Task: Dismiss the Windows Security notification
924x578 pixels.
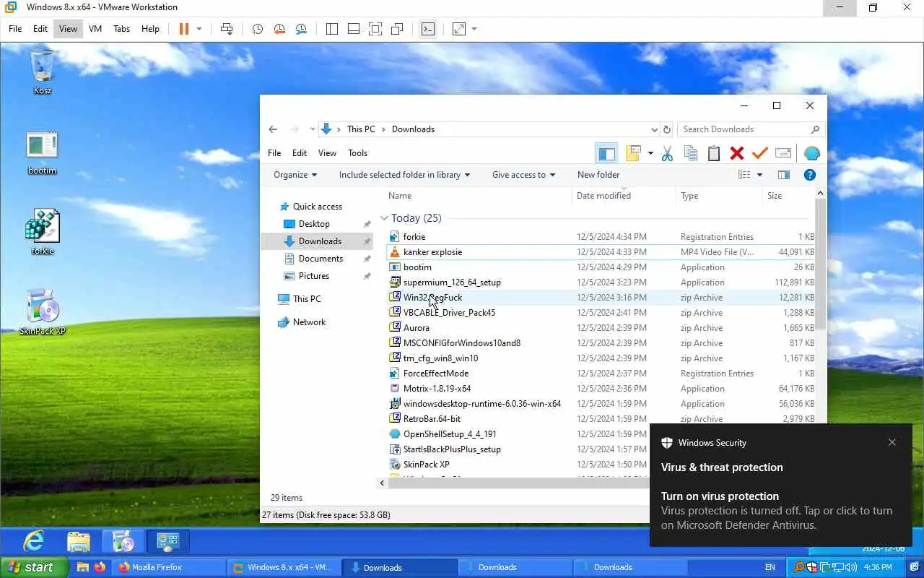Action: click(892, 442)
